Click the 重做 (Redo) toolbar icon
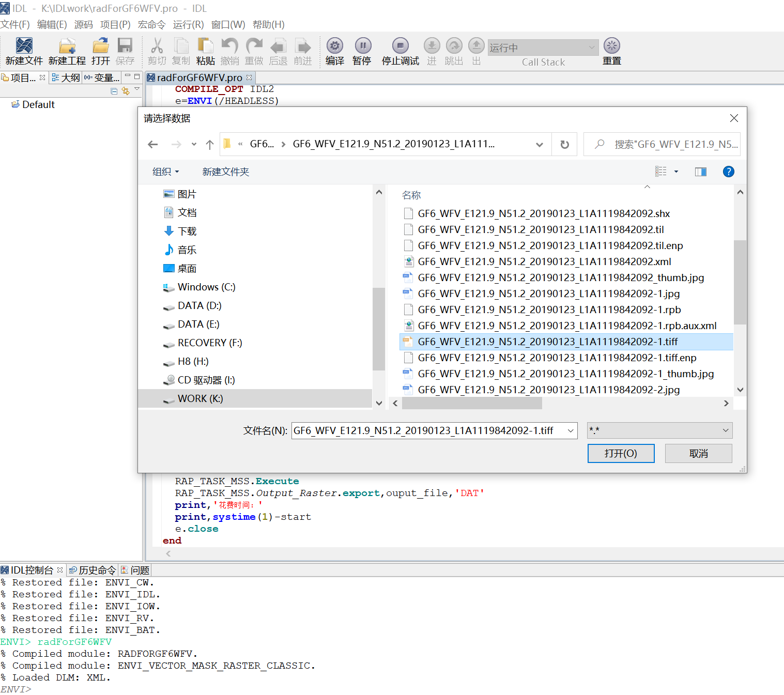The width and height of the screenshot is (784, 695). 254,46
